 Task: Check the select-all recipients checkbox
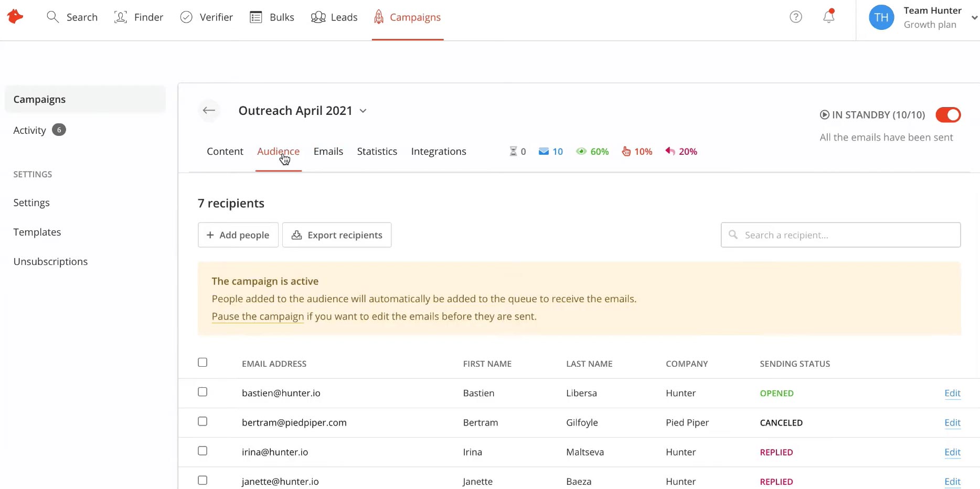pos(203,363)
